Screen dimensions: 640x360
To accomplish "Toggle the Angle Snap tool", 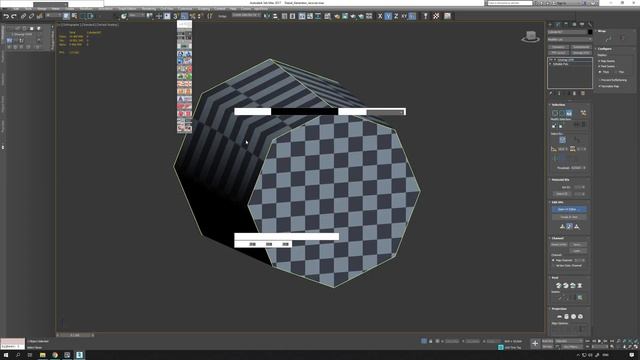I will coord(184,16).
